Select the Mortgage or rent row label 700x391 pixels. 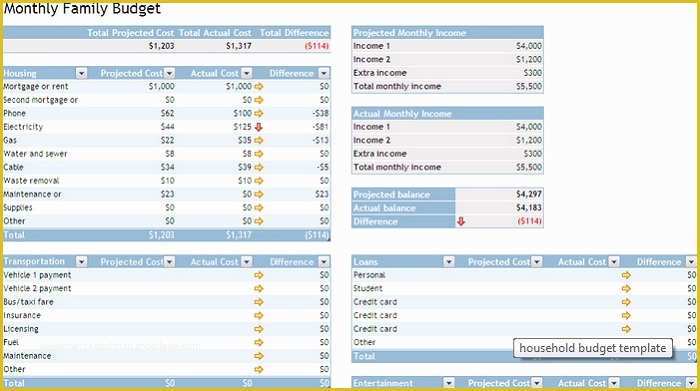36,87
